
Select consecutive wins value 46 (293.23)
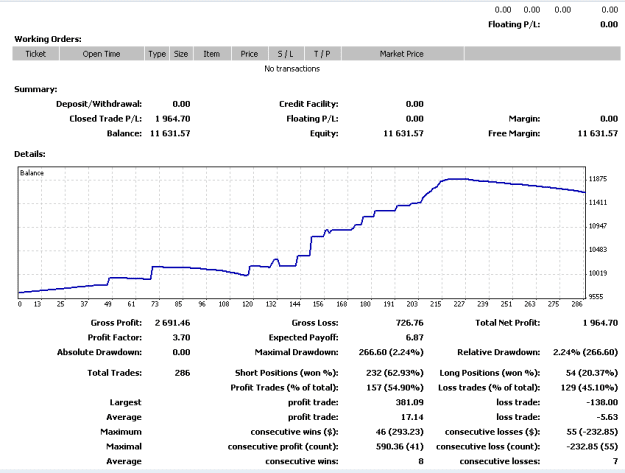pos(399,432)
